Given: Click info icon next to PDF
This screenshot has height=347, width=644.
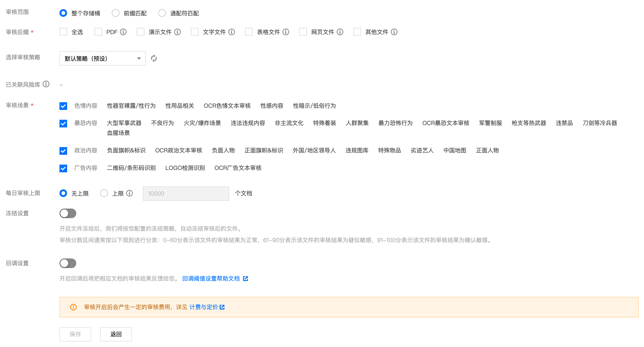Looking at the screenshot, I should point(123,32).
